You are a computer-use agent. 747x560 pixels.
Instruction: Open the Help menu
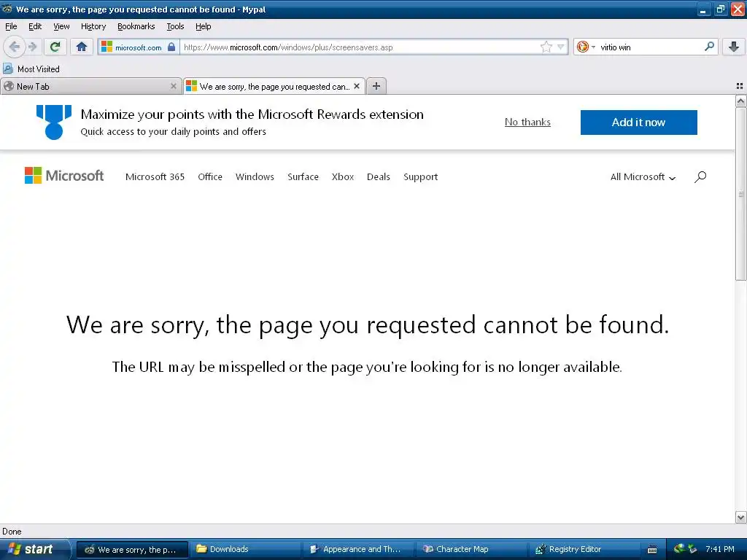point(204,26)
